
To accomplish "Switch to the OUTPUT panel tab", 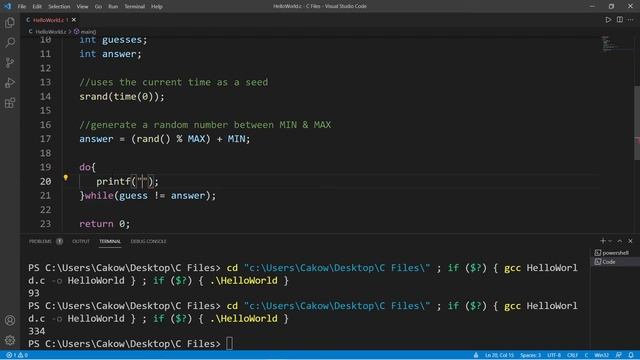I will 81,241.
